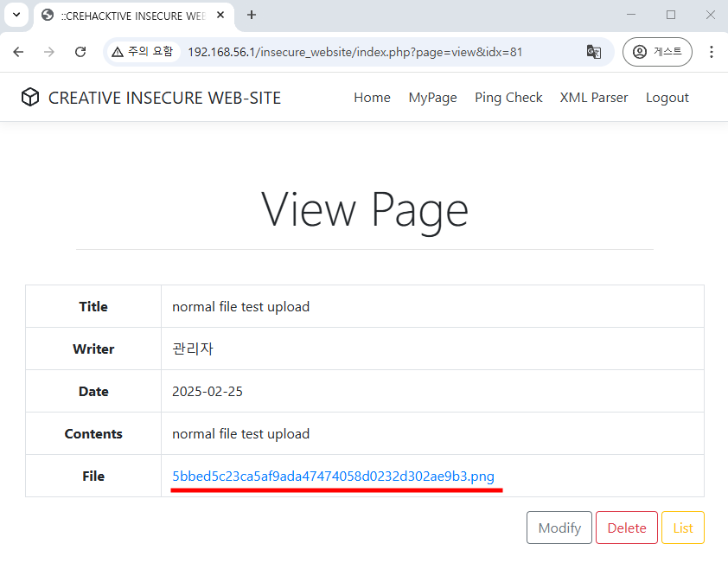Go back with the browser back arrow
The height and width of the screenshot is (563, 728).
pyautogui.click(x=18, y=52)
